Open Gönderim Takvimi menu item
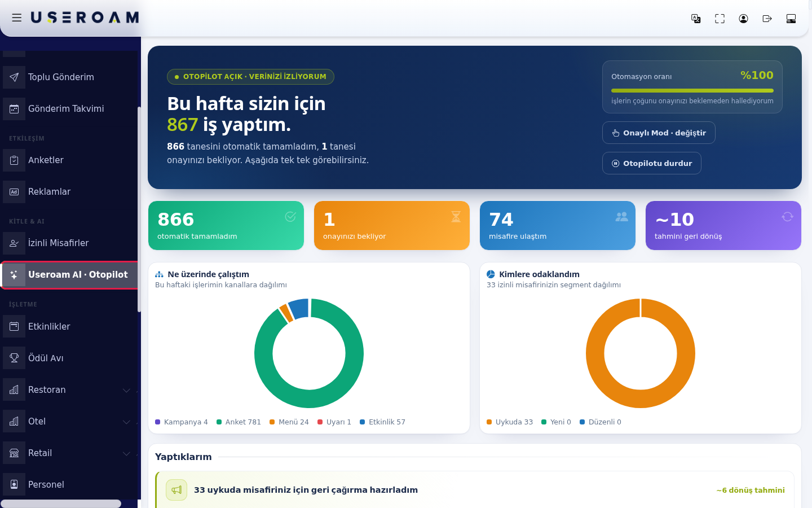Screen dimensions: 812x508 pos(69,109)
